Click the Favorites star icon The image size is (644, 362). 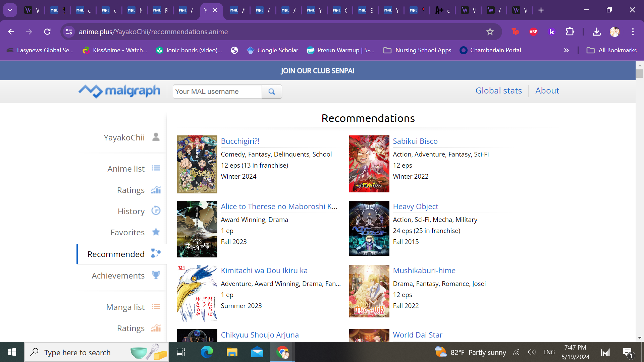click(156, 232)
